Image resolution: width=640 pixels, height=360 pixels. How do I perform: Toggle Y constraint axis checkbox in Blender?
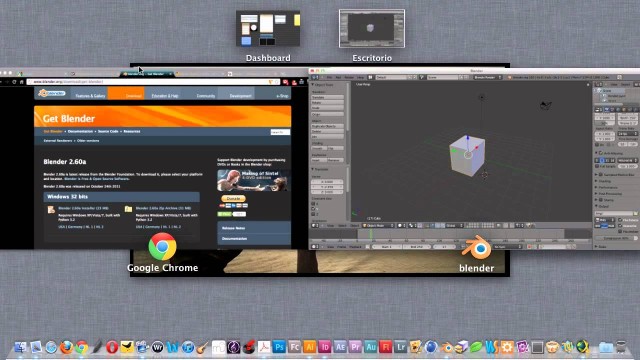click(313, 209)
